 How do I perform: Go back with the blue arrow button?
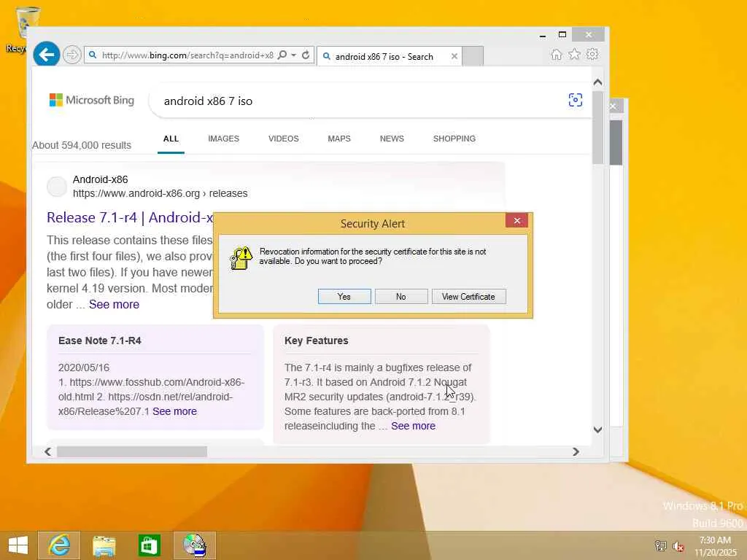tap(46, 55)
